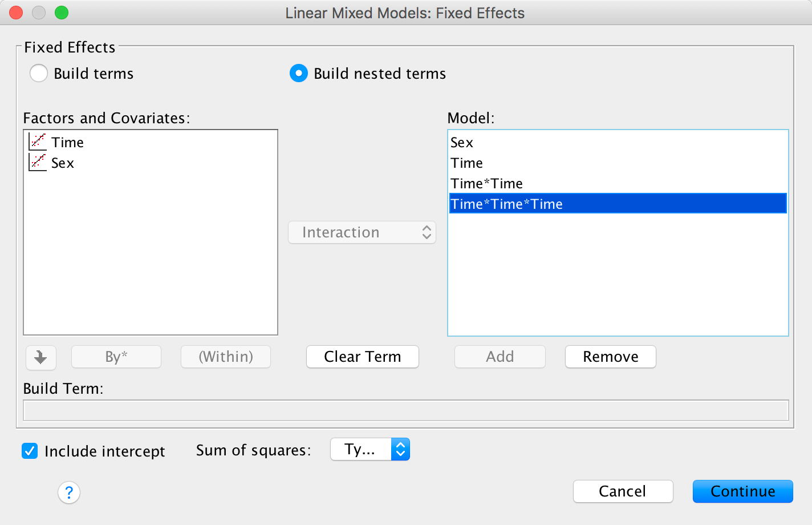Open the Interaction type dropdown
The image size is (812, 525).
pyautogui.click(x=362, y=232)
